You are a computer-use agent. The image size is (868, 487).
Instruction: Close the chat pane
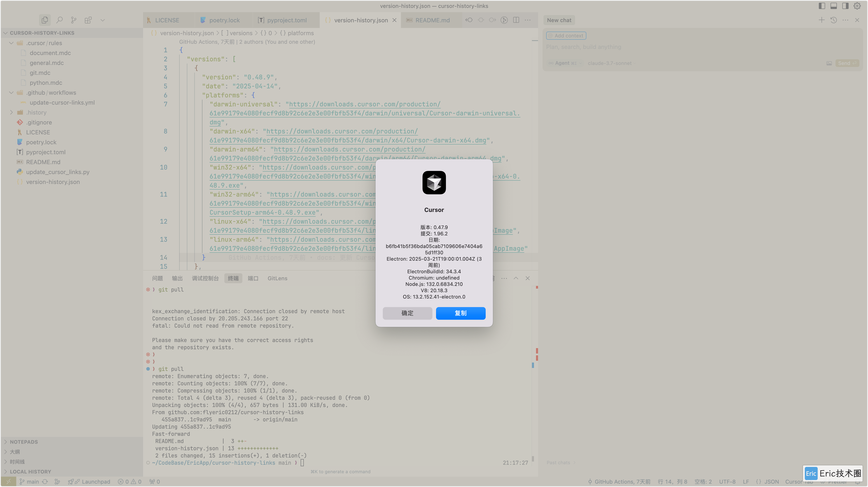[857, 20]
